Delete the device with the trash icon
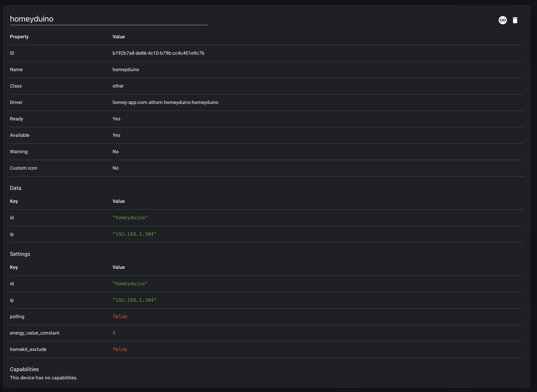The width and height of the screenshot is (537, 392). tap(515, 20)
